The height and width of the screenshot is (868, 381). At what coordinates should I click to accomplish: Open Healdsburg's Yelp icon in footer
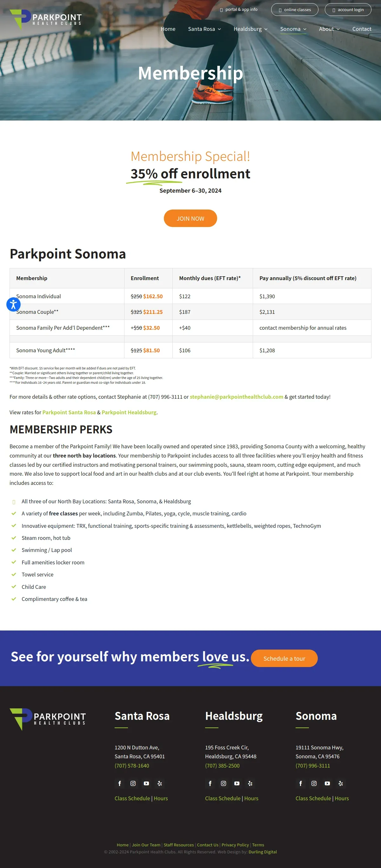click(250, 783)
